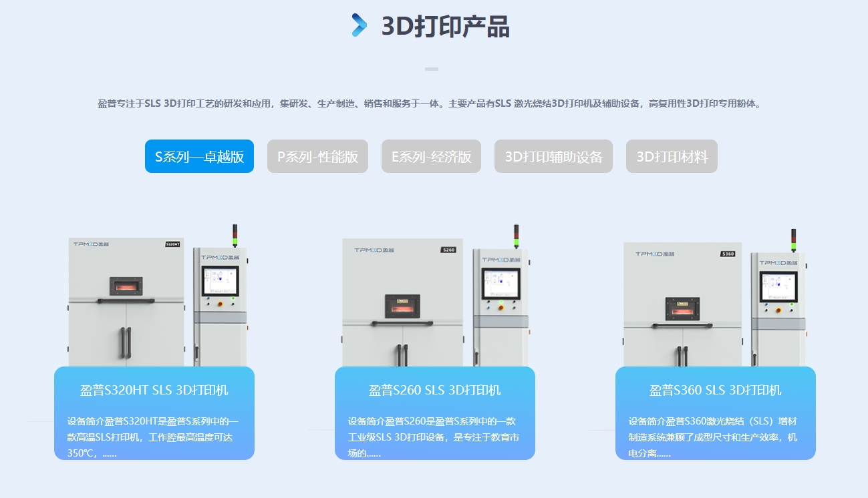The image size is (868, 498).
Task: Click the "3D打印产品" page heading
Action: coord(444,27)
